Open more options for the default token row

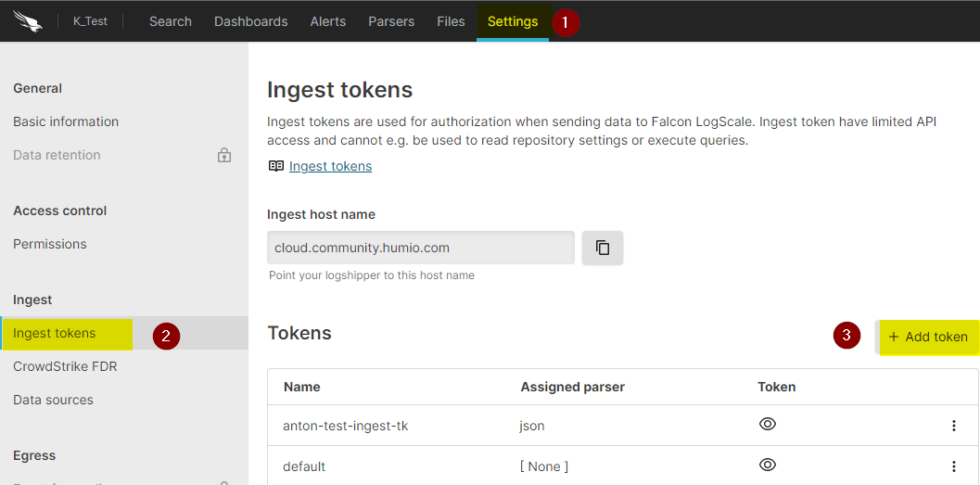(x=954, y=466)
